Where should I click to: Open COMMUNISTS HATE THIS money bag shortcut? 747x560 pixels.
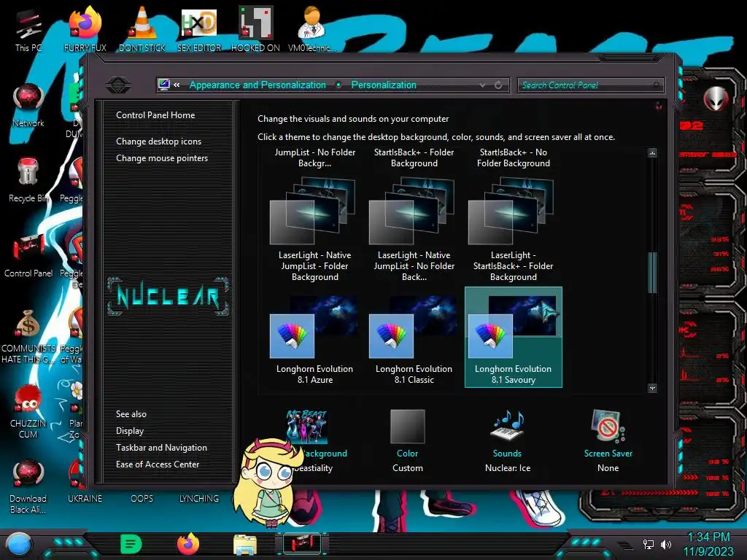(28, 336)
